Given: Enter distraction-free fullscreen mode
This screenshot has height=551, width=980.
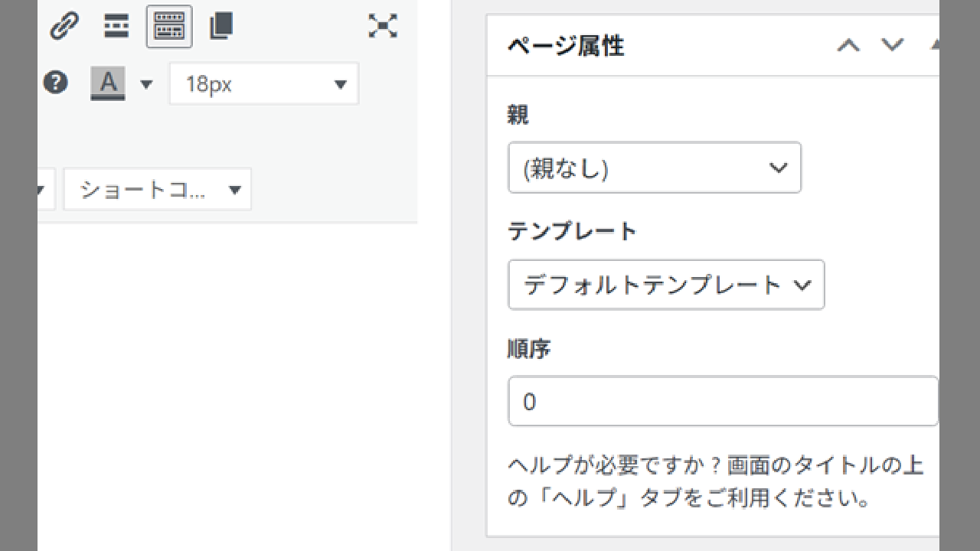Looking at the screenshot, I should pyautogui.click(x=383, y=26).
